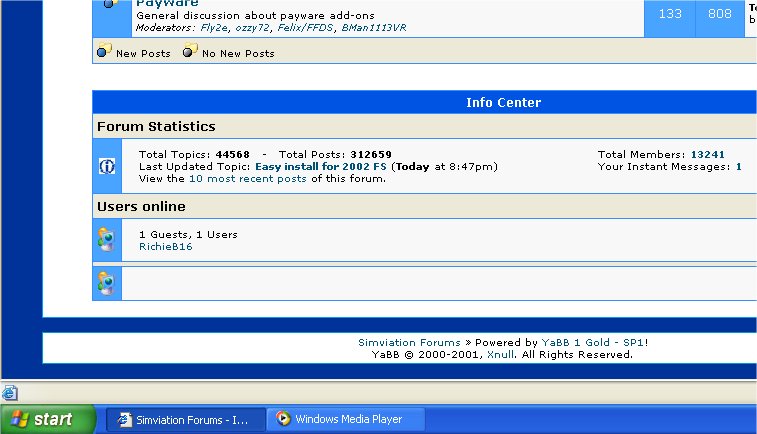Open the Xnull link in the footer

[x=500, y=355]
